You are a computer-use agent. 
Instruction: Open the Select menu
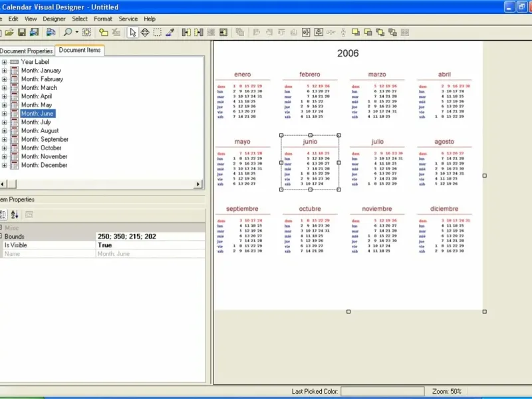point(80,19)
